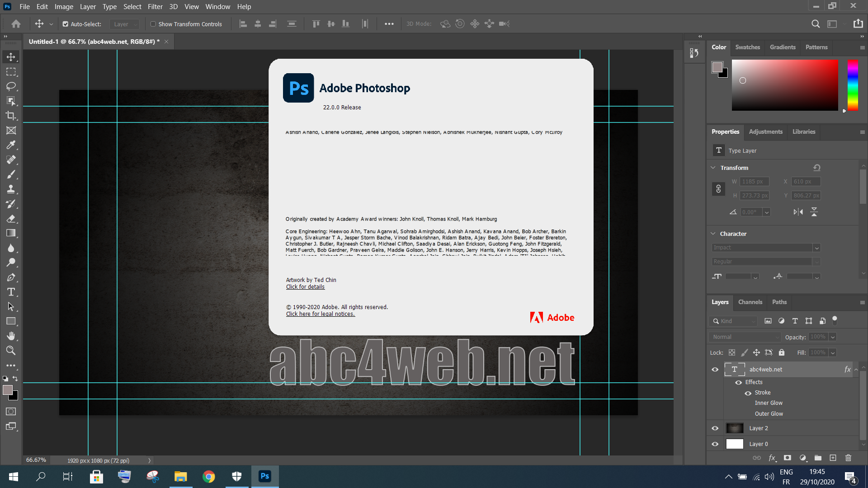Viewport: 868px width, 488px height.
Task: Select the Lasso tool
Action: click(x=11, y=86)
